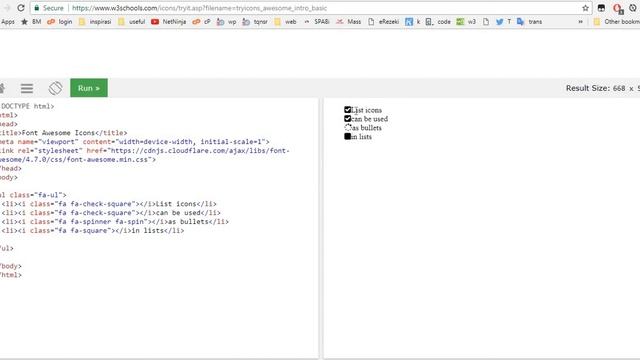Open the SPABi bookmark
640x360 pixels.
317,22
